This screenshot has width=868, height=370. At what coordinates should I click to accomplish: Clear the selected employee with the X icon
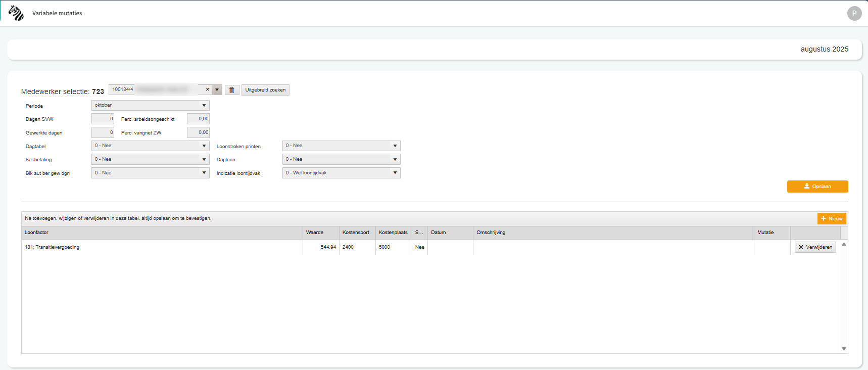pyautogui.click(x=207, y=89)
